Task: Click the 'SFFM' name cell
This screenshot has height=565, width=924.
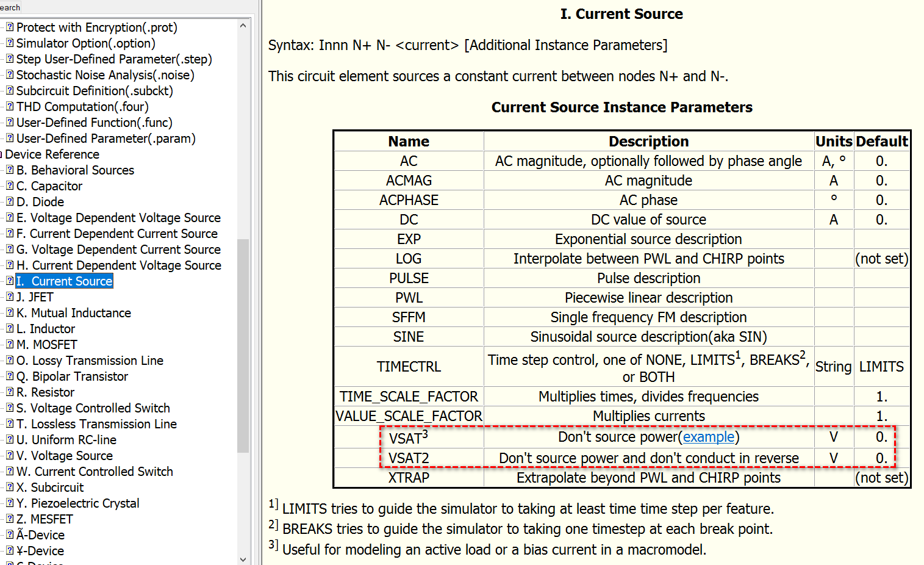Action: (x=409, y=317)
